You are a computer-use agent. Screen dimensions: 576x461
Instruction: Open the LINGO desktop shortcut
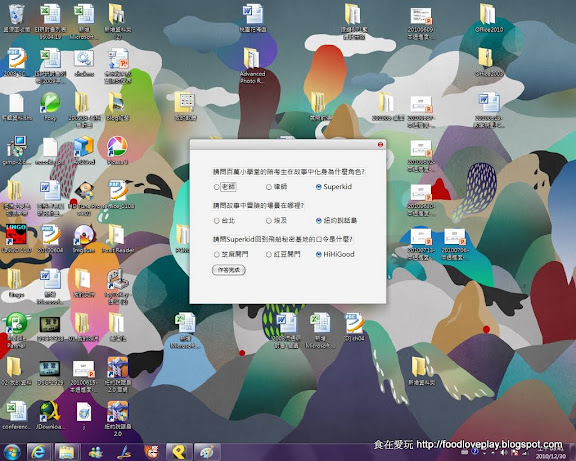16,239
